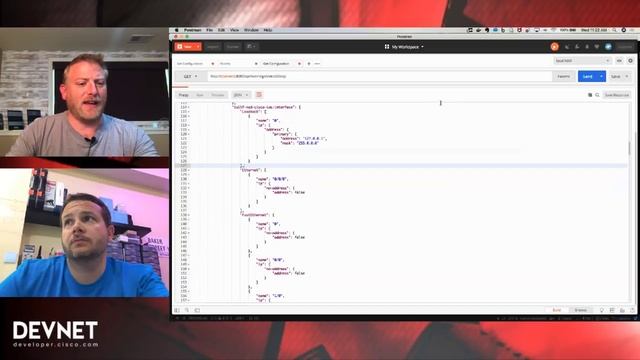Open the My Workspace switcher dropdown
The image size is (640, 360).
[407, 47]
